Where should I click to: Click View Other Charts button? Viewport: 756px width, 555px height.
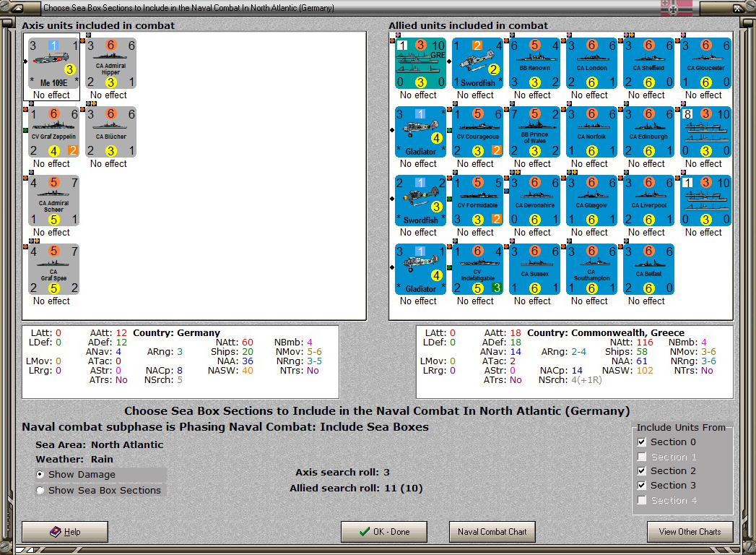point(690,531)
